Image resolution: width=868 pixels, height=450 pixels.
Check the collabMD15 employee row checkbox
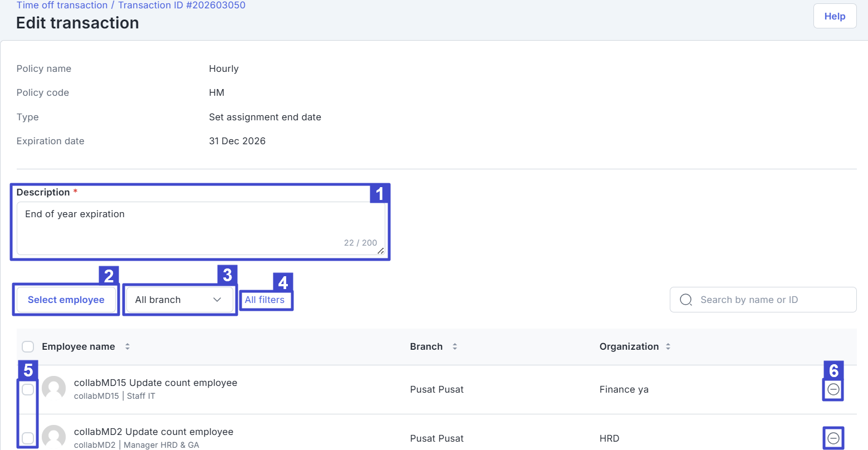pyautogui.click(x=28, y=389)
